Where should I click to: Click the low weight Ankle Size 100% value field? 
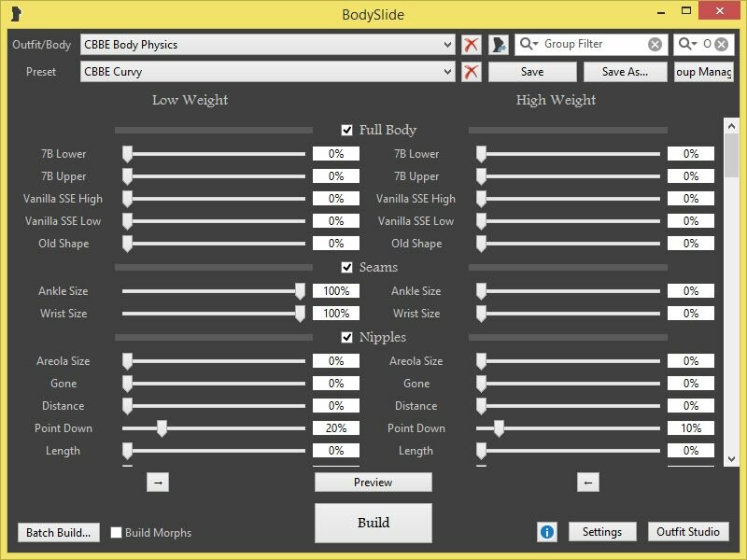(336, 291)
